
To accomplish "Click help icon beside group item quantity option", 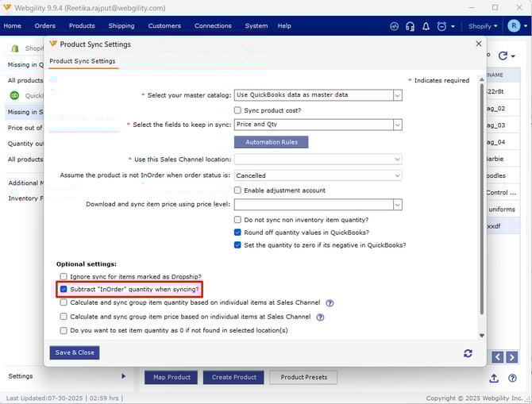I will [x=330, y=303].
